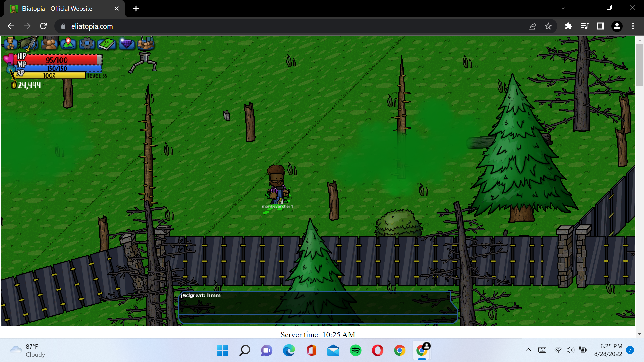Click the page vertical scrollbar
The image size is (644, 362).
tap(640, 65)
